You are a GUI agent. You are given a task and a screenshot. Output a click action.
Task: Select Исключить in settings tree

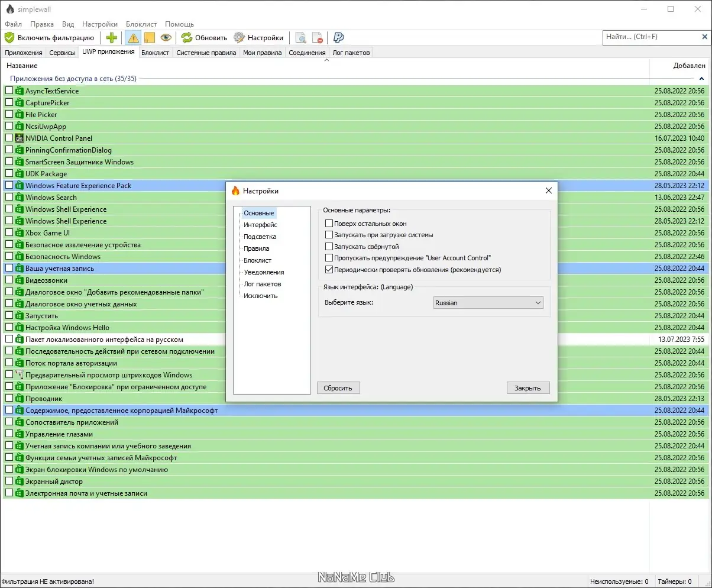[260, 296]
